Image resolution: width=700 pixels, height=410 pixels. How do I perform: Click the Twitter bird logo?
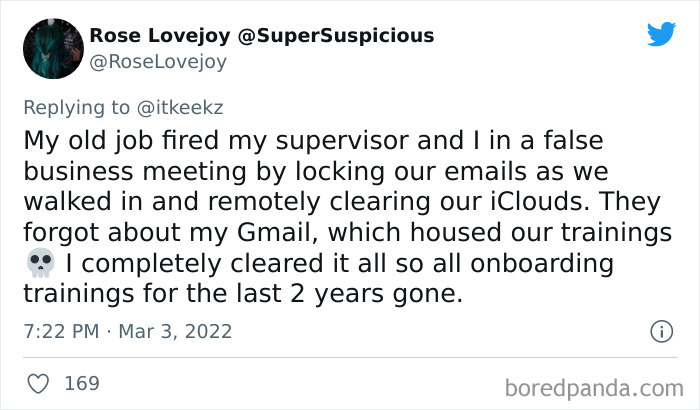[x=660, y=34]
